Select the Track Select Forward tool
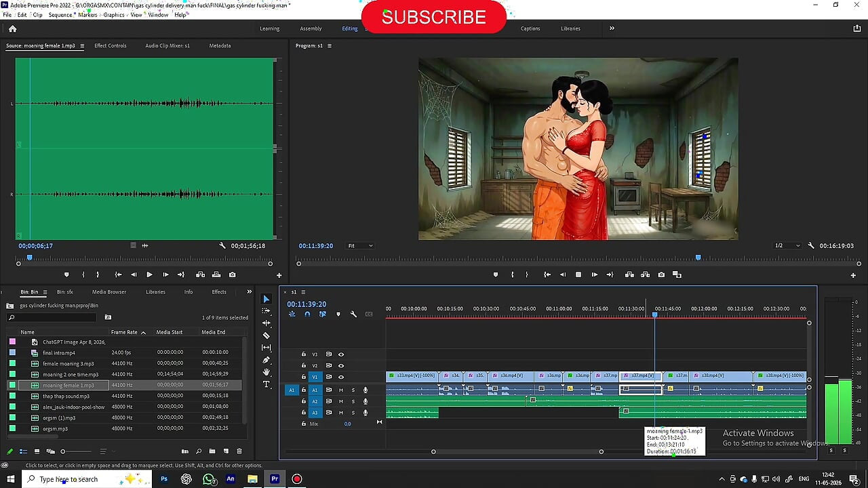This screenshot has height=488, width=868. click(x=266, y=311)
